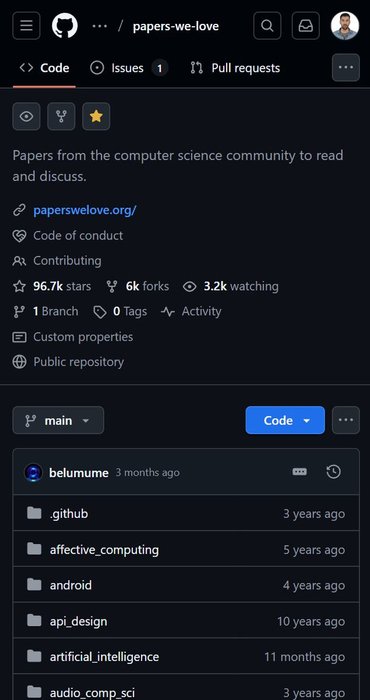Expand the main branch selector
Viewport: 370px width, 700px height.
tap(58, 420)
